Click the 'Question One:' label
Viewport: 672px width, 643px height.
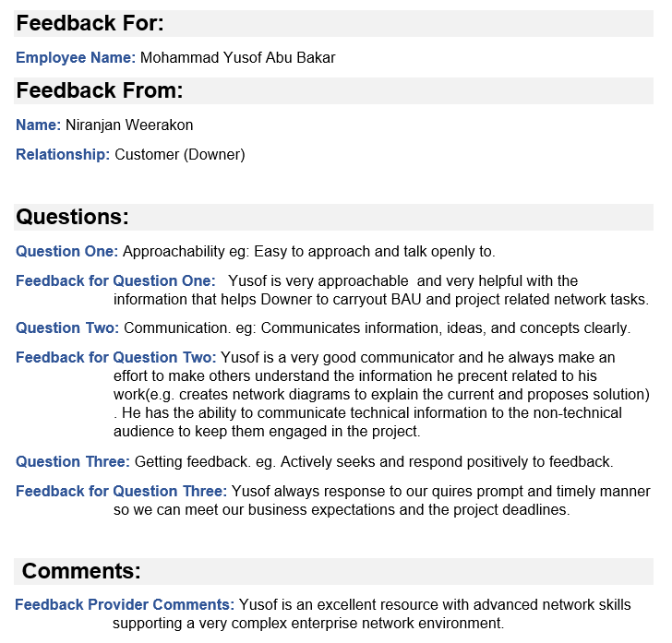(x=66, y=252)
